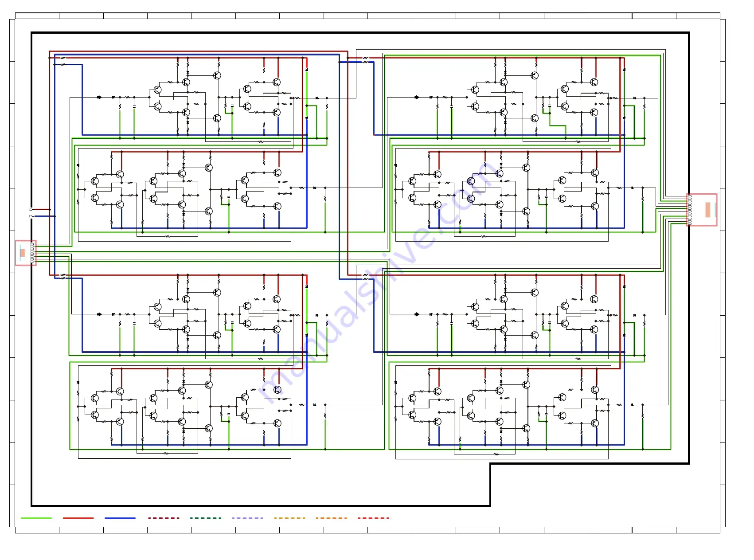Click the input arrow of bottom-left amplifier block

[x=99, y=314]
